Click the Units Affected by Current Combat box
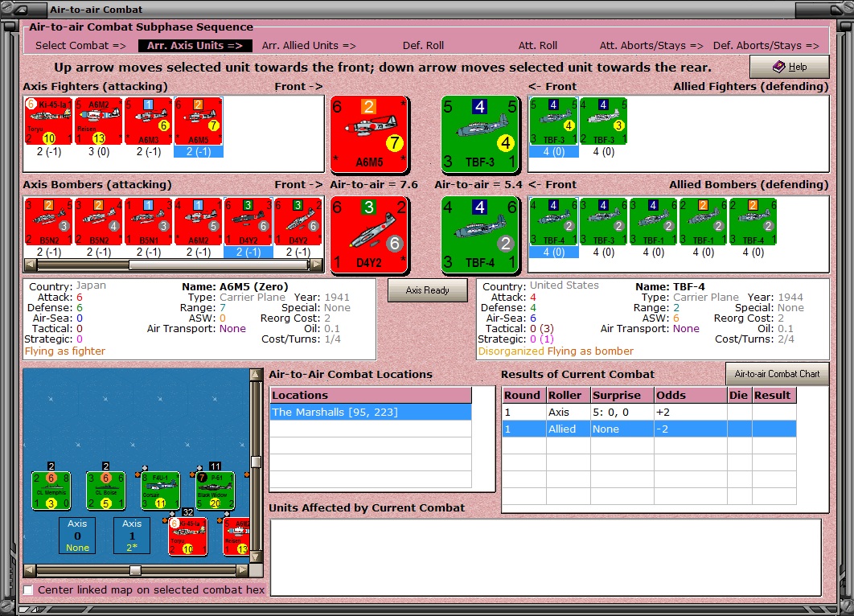Screen dimensions: 854x616 [546, 558]
